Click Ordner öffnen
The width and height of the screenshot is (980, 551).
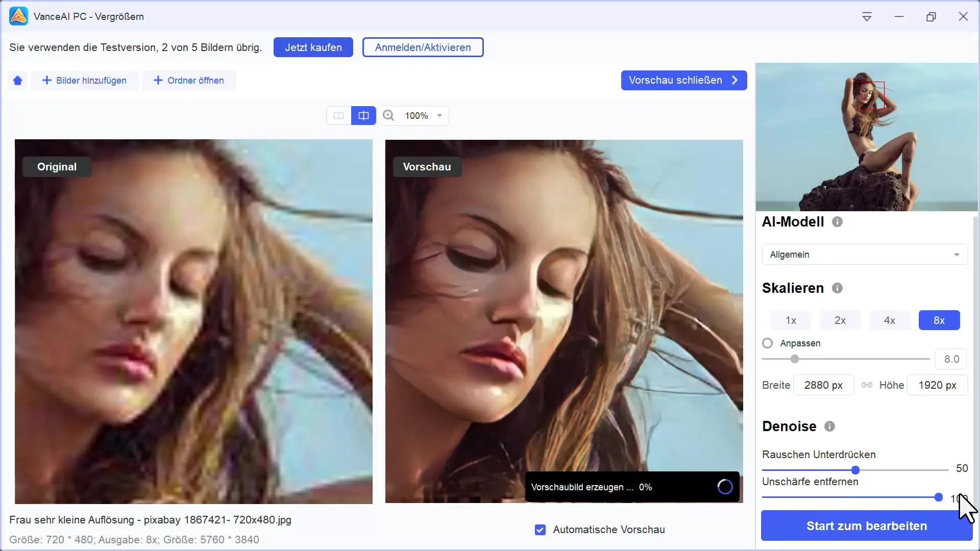189,81
